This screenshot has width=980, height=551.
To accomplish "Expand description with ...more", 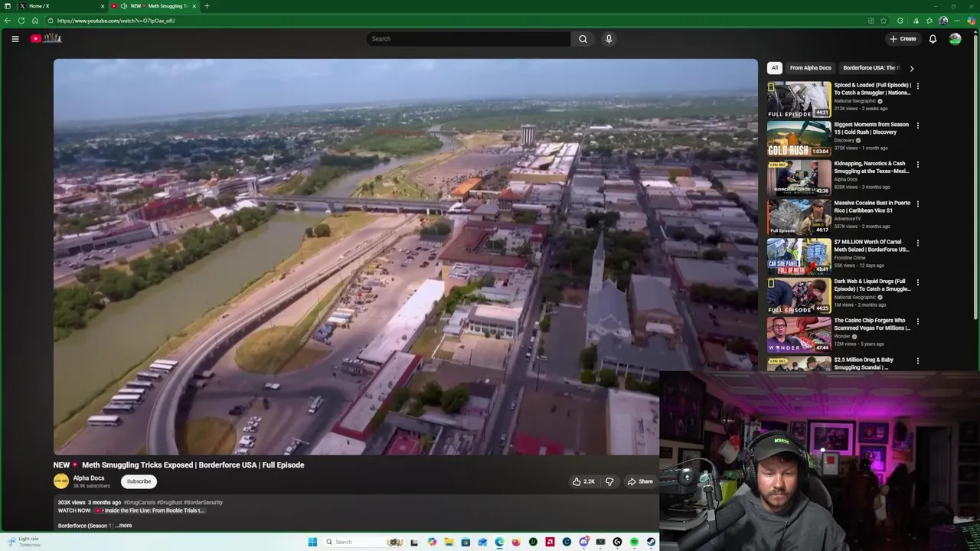I will [123, 526].
